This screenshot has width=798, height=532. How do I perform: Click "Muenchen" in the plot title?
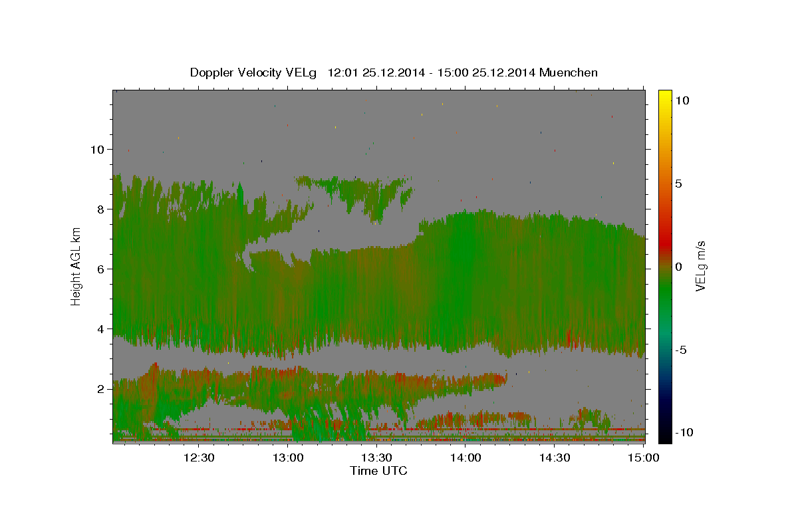click(569, 72)
